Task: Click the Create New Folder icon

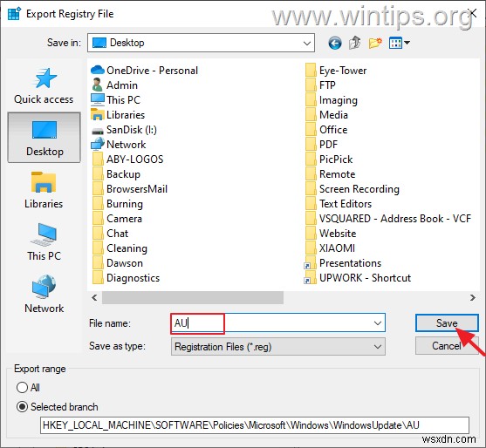Action: tap(375, 43)
